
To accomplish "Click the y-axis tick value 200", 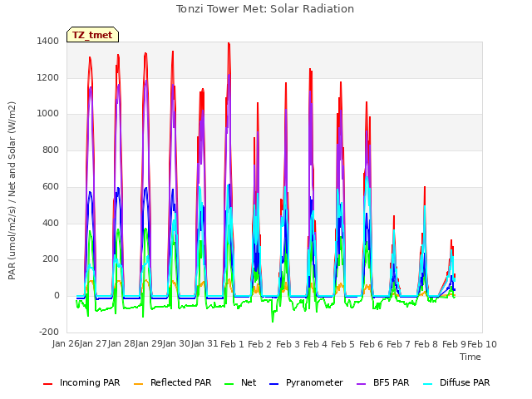I will click(x=51, y=259).
